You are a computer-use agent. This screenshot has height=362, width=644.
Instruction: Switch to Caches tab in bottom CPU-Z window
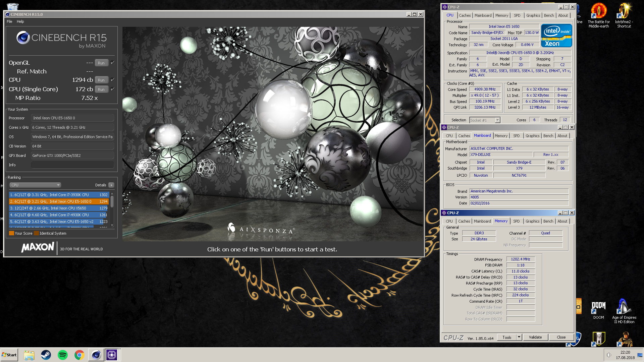[x=464, y=221]
